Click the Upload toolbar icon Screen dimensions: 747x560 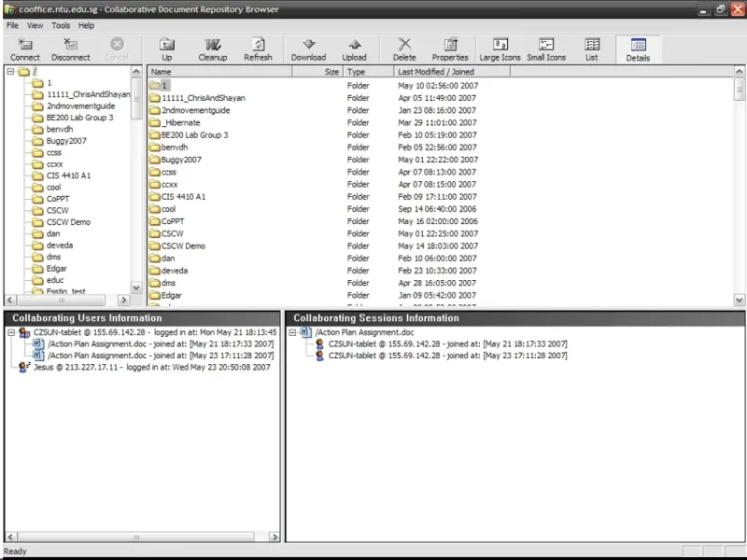pyautogui.click(x=355, y=45)
